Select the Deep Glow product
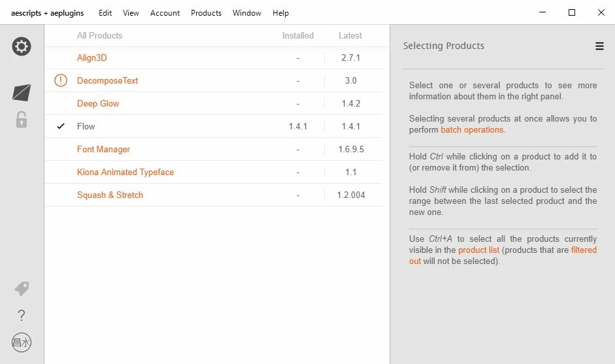 click(98, 103)
